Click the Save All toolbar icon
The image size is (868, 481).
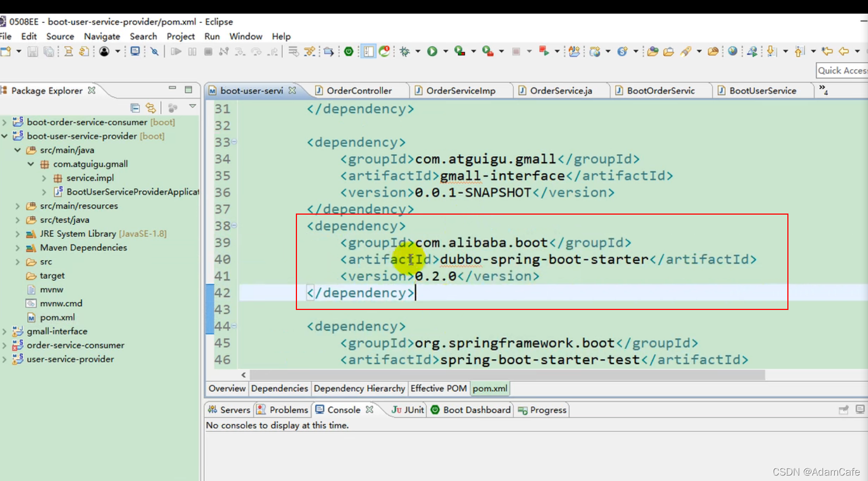tap(49, 51)
